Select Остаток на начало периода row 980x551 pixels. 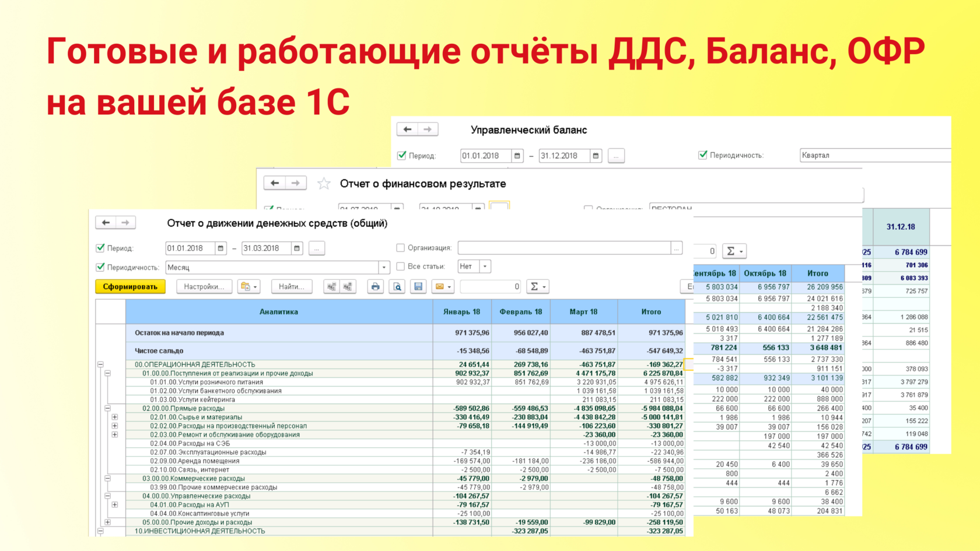(405, 333)
